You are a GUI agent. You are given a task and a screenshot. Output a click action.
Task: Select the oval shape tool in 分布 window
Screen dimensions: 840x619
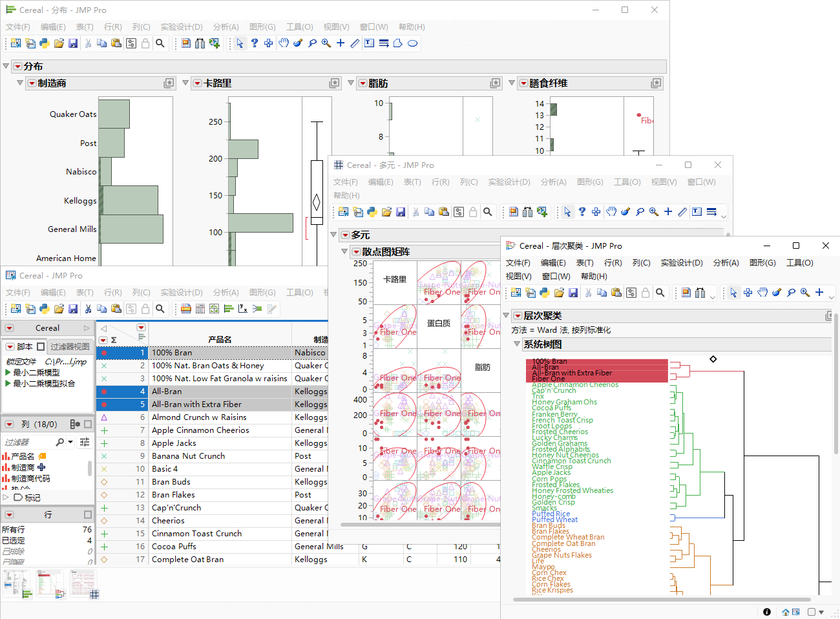tap(412, 43)
